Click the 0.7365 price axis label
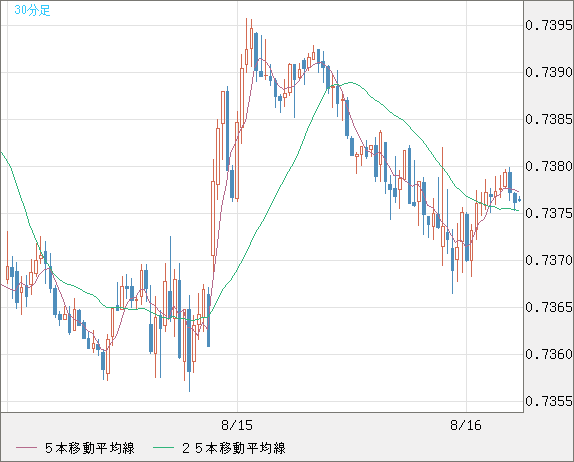The width and height of the screenshot is (574, 462). tap(549, 307)
